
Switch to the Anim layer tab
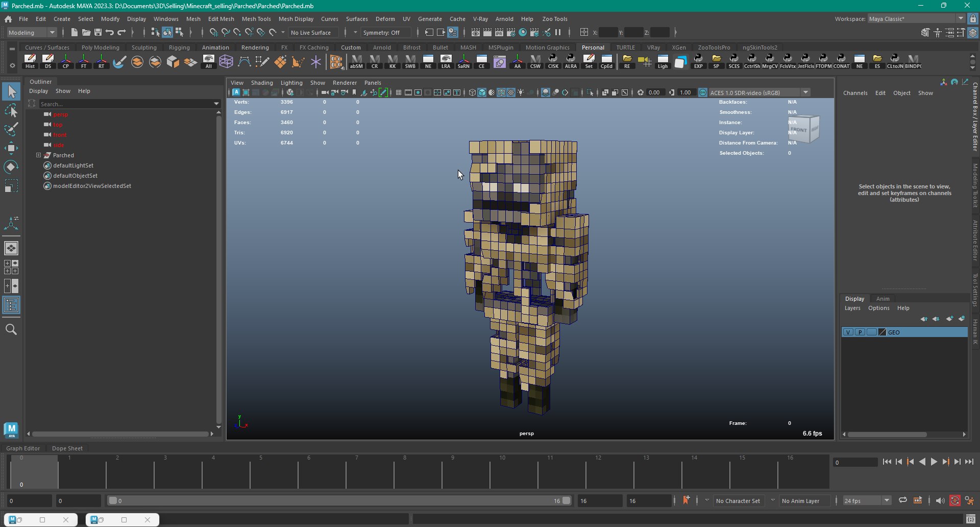click(883, 299)
